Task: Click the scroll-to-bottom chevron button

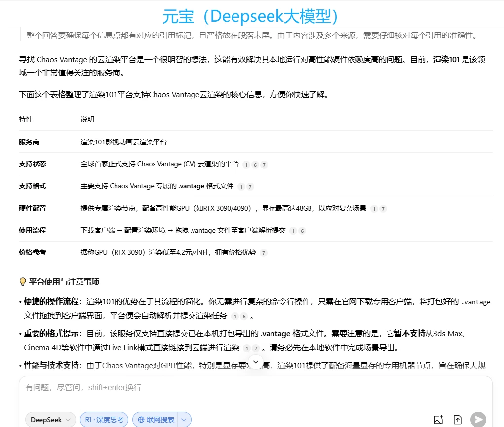Action: click(256, 362)
